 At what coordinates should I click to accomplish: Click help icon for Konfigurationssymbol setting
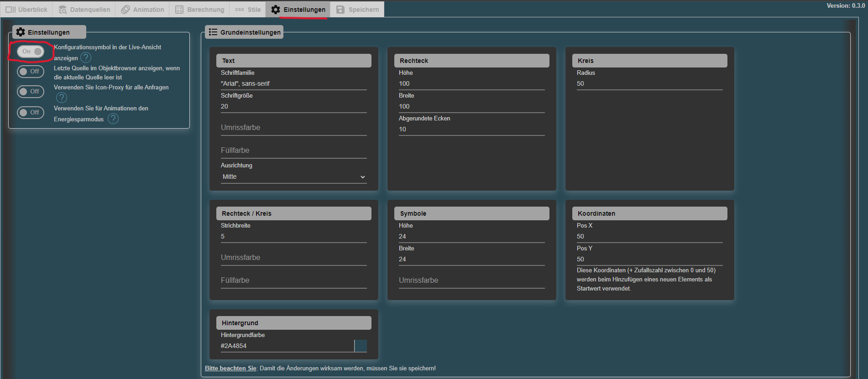click(86, 57)
